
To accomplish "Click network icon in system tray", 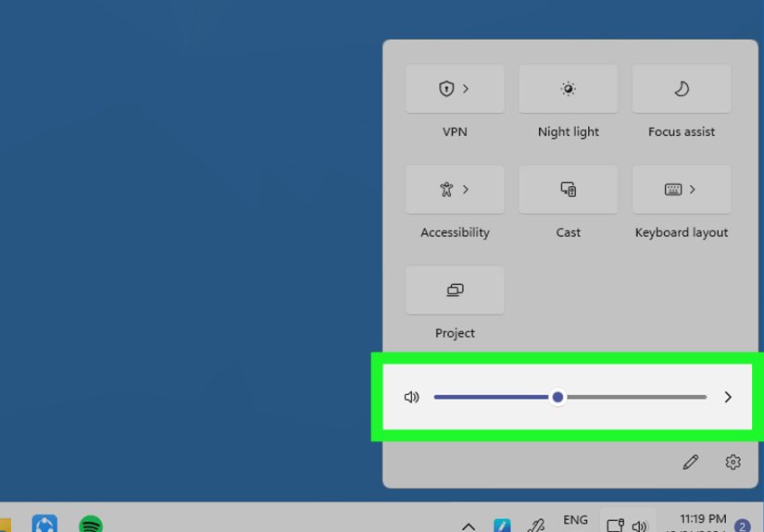I will coord(616,526).
